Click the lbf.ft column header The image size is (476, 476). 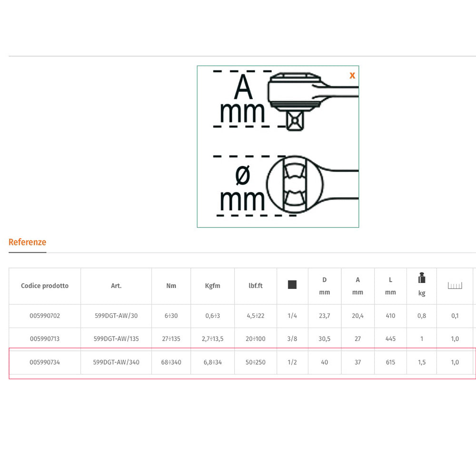255,286
